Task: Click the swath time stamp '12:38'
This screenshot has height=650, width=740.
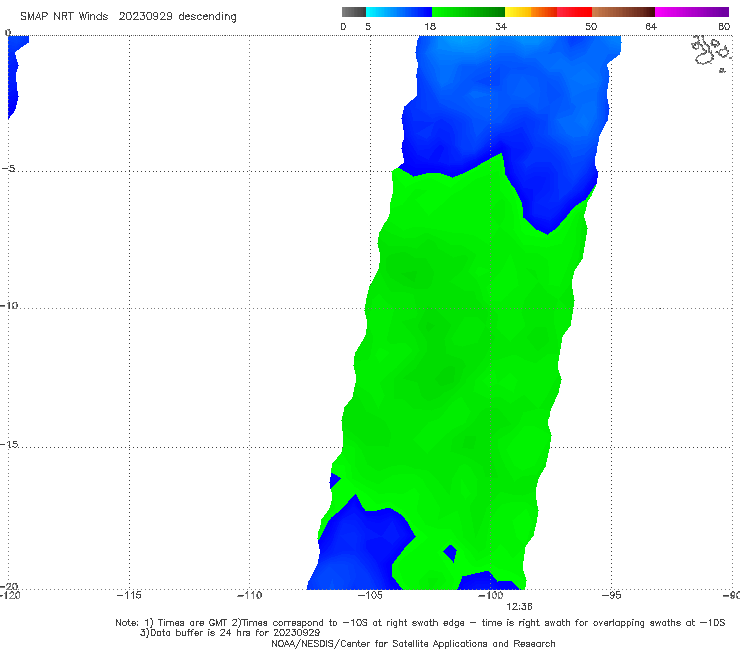Action: point(519,607)
